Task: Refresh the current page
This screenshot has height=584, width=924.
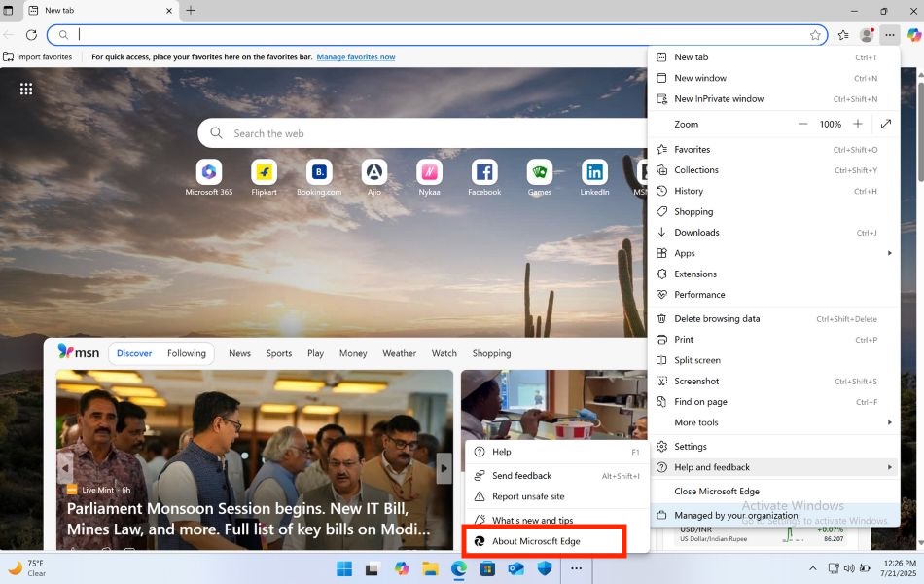Action: (x=33, y=34)
